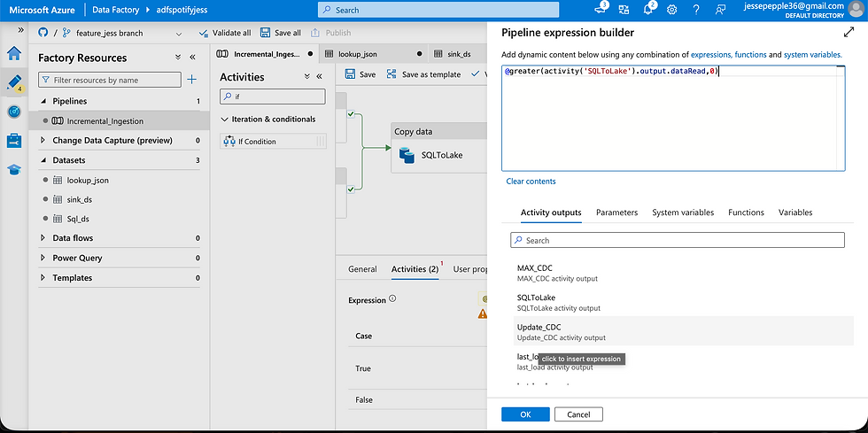868x433 pixels.
Task: Select the Incremental_Ingestion pipeline
Action: coord(104,121)
